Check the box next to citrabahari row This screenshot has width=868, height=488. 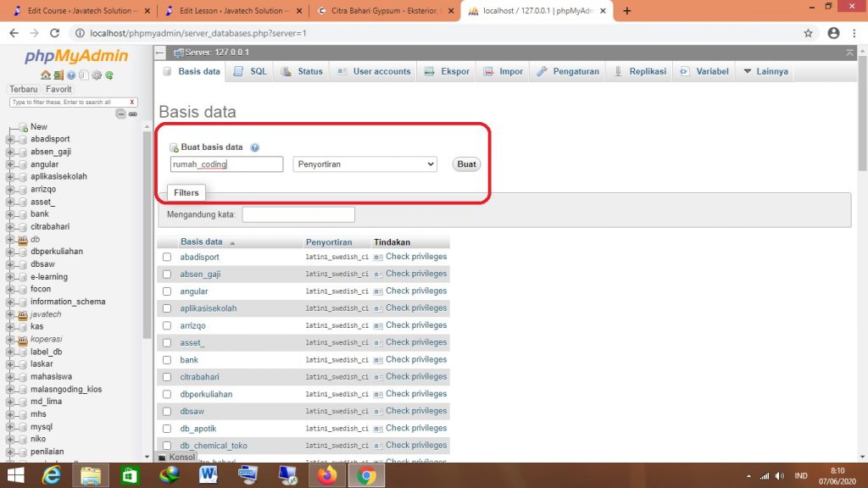[167, 377]
